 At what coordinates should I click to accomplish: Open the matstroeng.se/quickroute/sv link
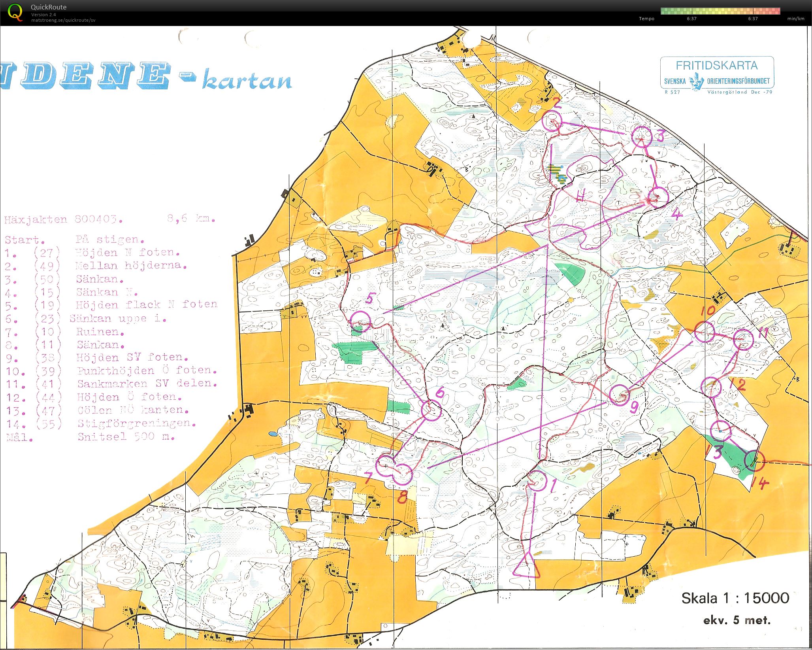point(63,20)
